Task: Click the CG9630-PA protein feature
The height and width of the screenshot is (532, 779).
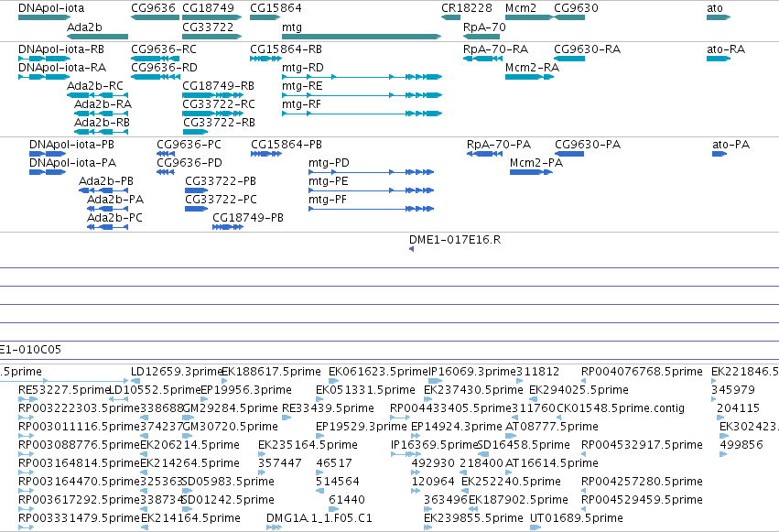Action: click(x=569, y=154)
